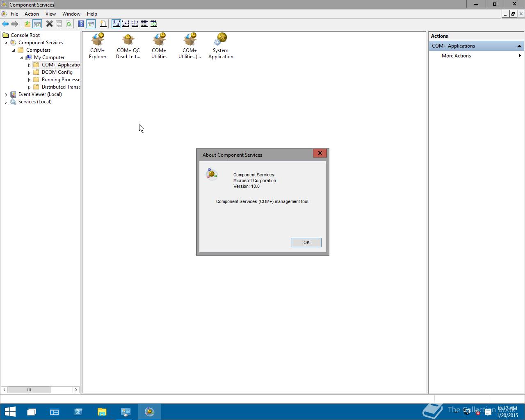Screen dimensions: 525x420
Task: Select the System Application icon
Action: 221,46
